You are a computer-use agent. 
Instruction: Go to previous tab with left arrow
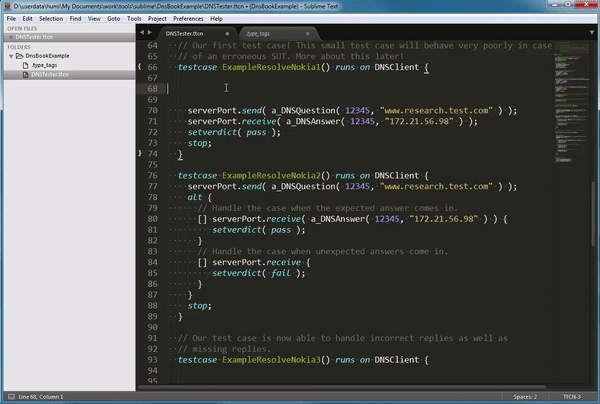[x=142, y=32]
